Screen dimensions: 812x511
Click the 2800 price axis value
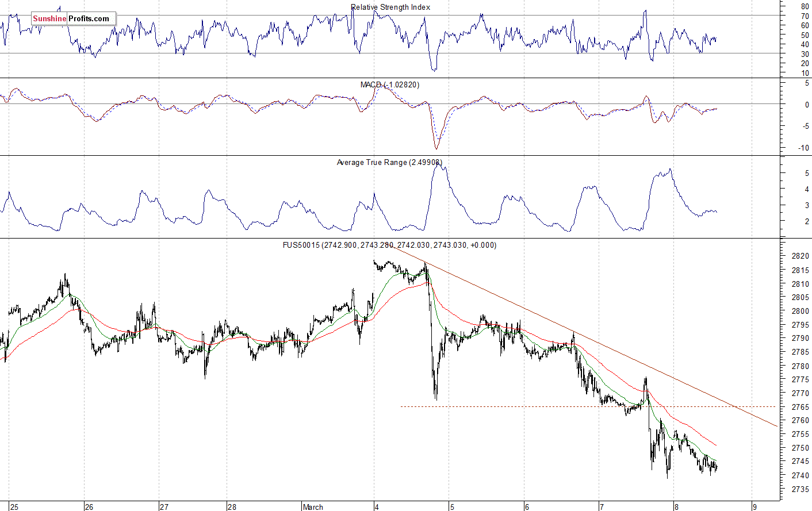(x=800, y=311)
